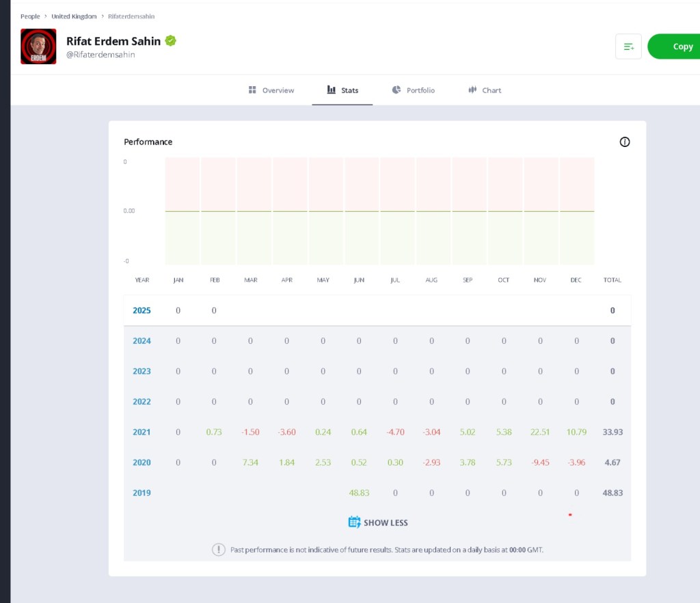Click the green Copy button
The width and height of the screenshot is (700, 603).
(673, 46)
